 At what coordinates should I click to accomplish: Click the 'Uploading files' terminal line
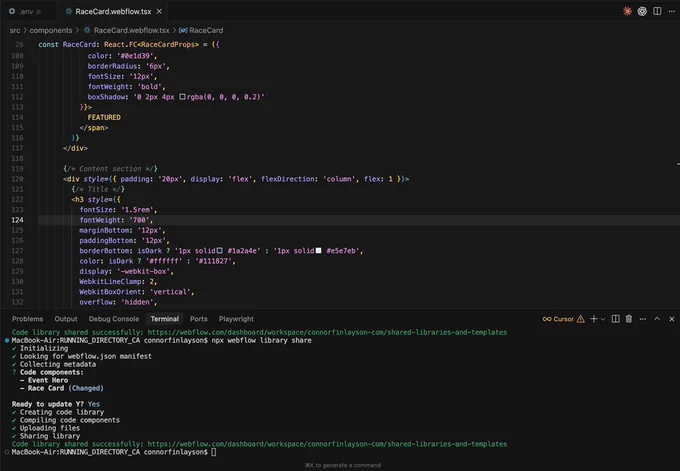[x=46, y=428]
